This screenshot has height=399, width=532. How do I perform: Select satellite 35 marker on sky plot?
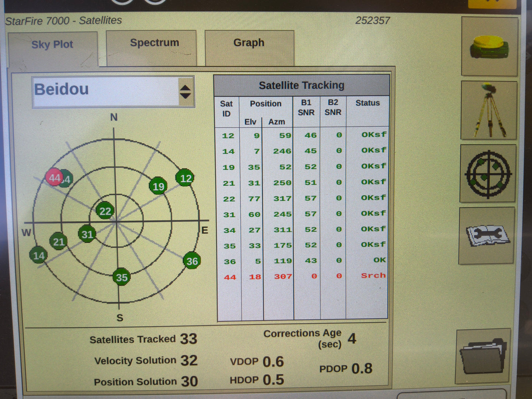pos(122,277)
